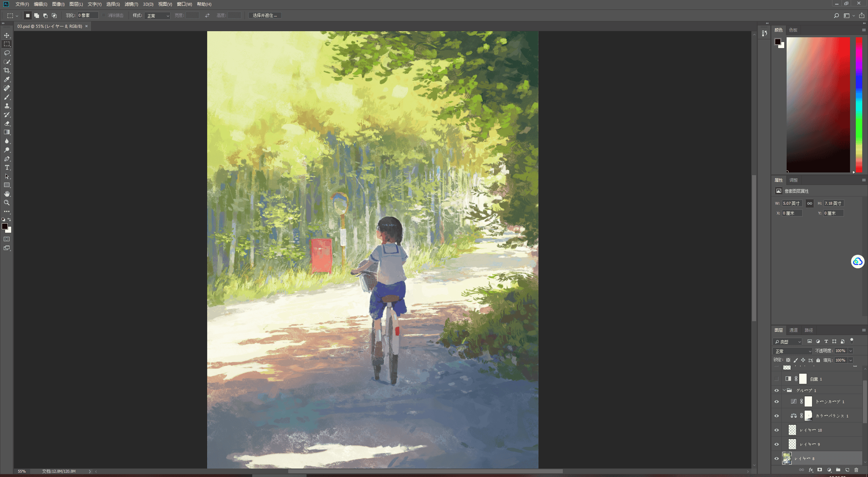Hide the グループ 1 group
The image size is (868, 477).
click(x=776, y=390)
